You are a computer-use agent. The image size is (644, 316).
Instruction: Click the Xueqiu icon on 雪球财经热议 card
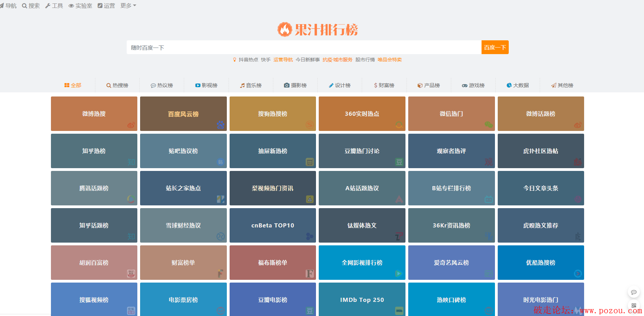pos(221,236)
